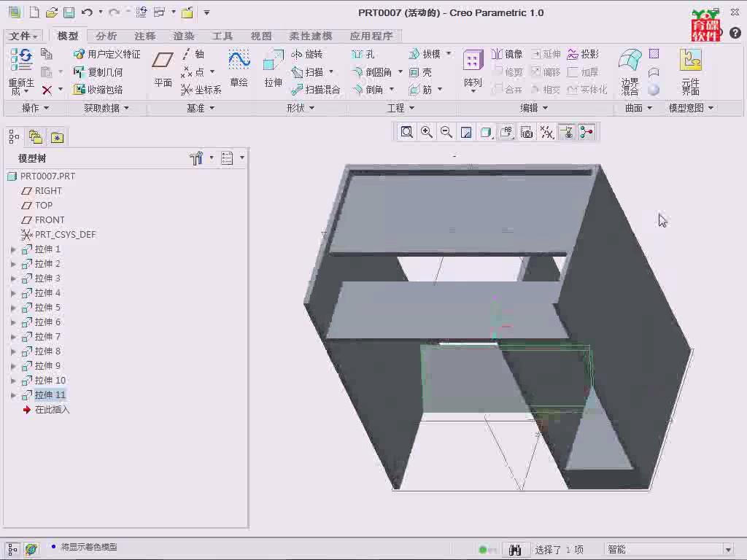Image resolution: width=747 pixels, height=560 pixels.
Task: Open the 文件 menu
Action: [x=23, y=36]
